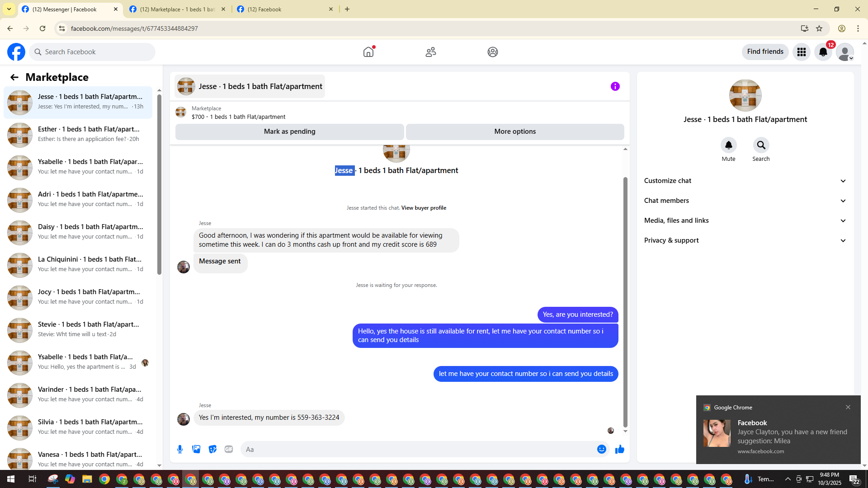
Task: Close the Marketplace browser tab
Action: [x=223, y=9]
